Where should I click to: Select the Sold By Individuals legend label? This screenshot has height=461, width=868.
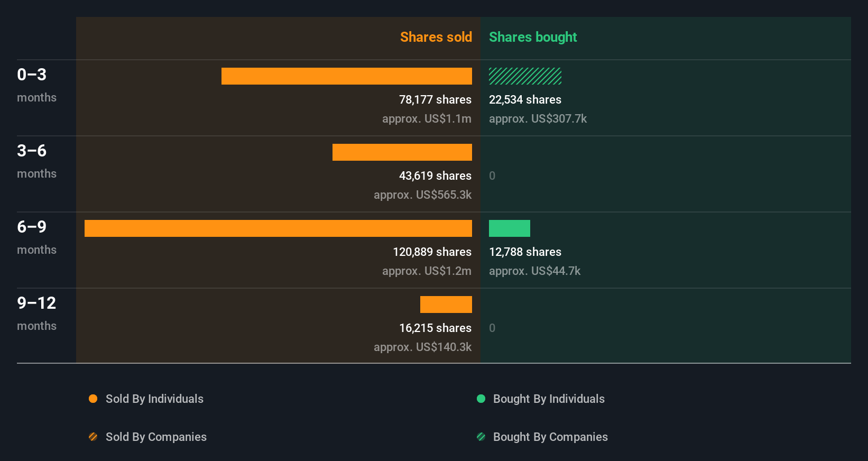tap(154, 399)
